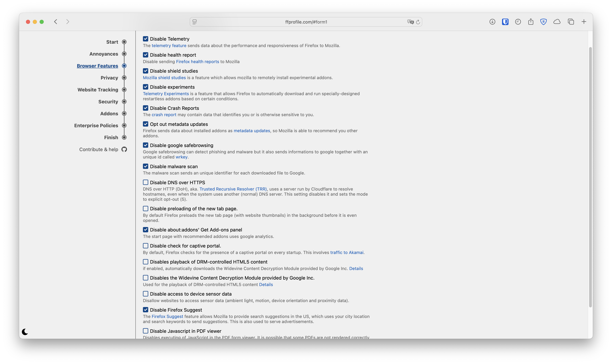This screenshot has width=612, height=364.
Task: Check Disable Javascript in PDF viewer
Action: coord(146,331)
